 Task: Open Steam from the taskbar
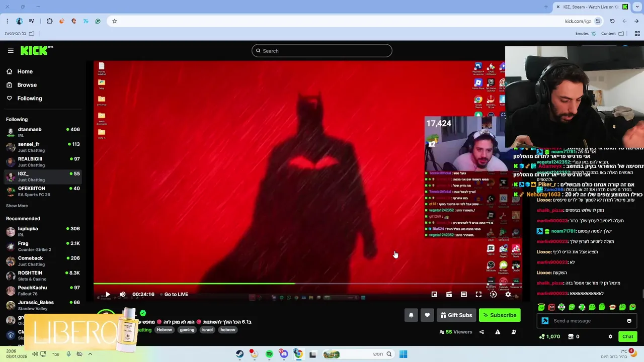240,354
